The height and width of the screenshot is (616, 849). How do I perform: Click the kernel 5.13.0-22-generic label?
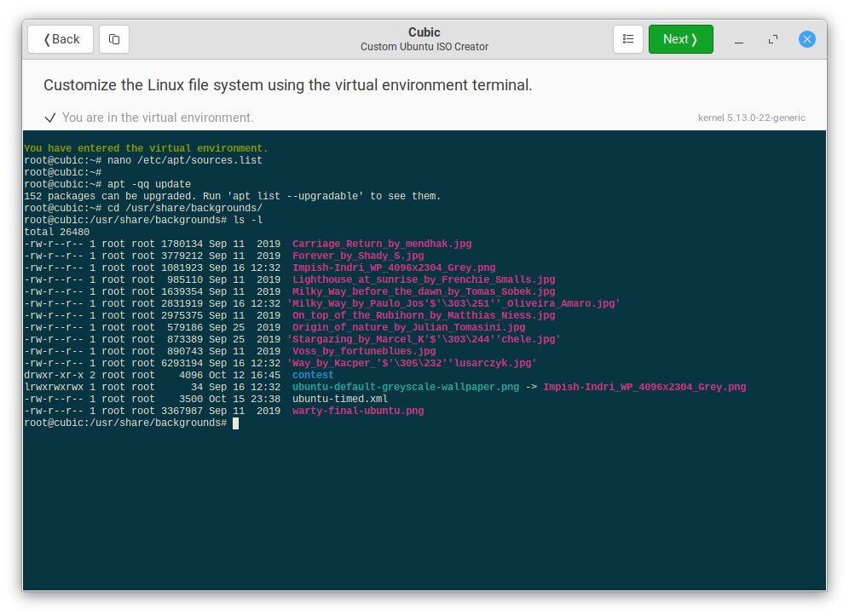754,118
